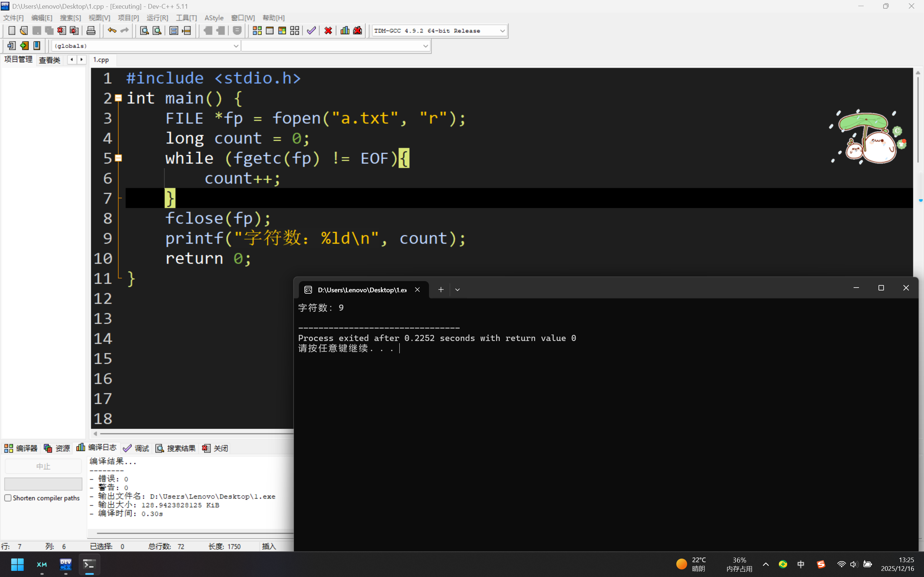Click the Find magnifier toolbar icon
The width and height of the screenshot is (924, 577).
(x=144, y=31)
